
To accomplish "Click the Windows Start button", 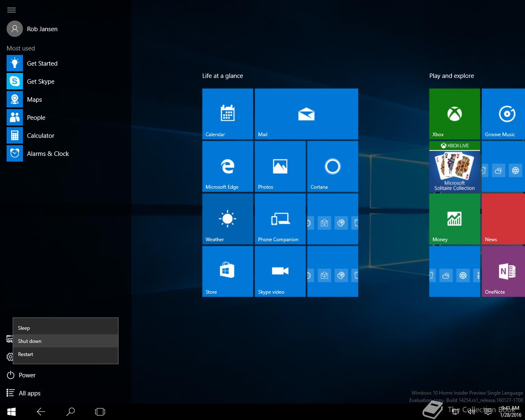I will pyautogui.click(x=11, y=412).
